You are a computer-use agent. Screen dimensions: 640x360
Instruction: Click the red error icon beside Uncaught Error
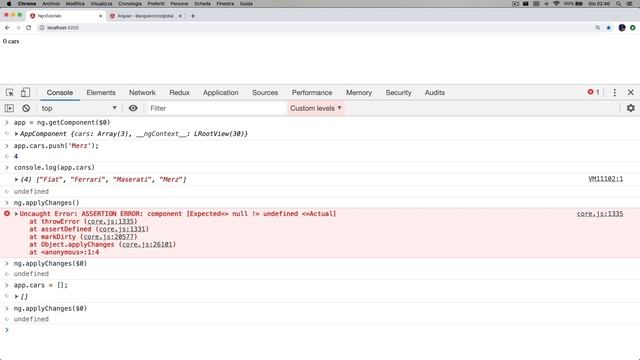pos(7,213)
